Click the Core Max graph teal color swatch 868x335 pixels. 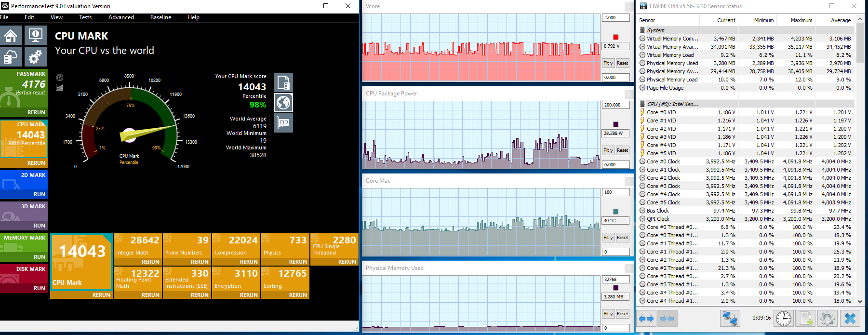pyautogui.click(x=615, y=212)
